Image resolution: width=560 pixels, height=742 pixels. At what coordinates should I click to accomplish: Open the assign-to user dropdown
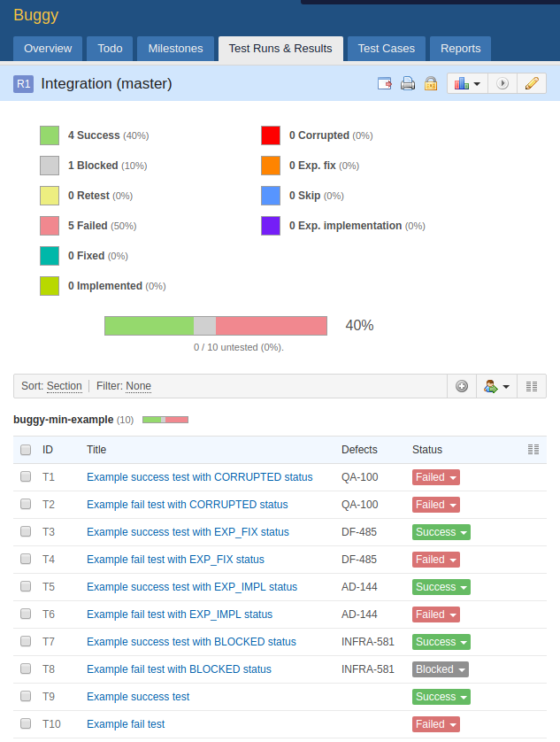[496, 386]
